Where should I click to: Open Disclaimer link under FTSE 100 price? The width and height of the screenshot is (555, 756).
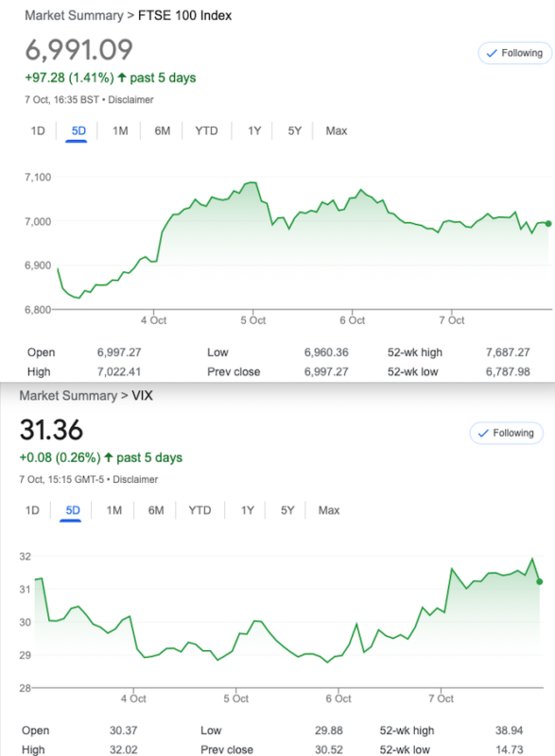click(x=130, y=100)
